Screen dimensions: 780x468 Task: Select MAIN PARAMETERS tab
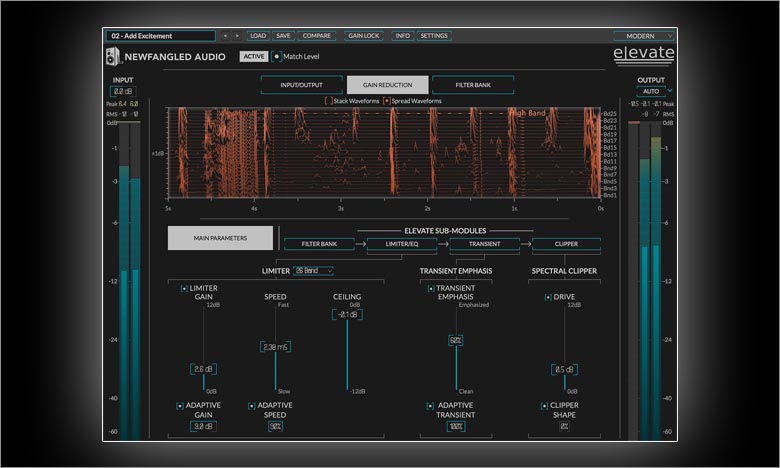point(220,238)
